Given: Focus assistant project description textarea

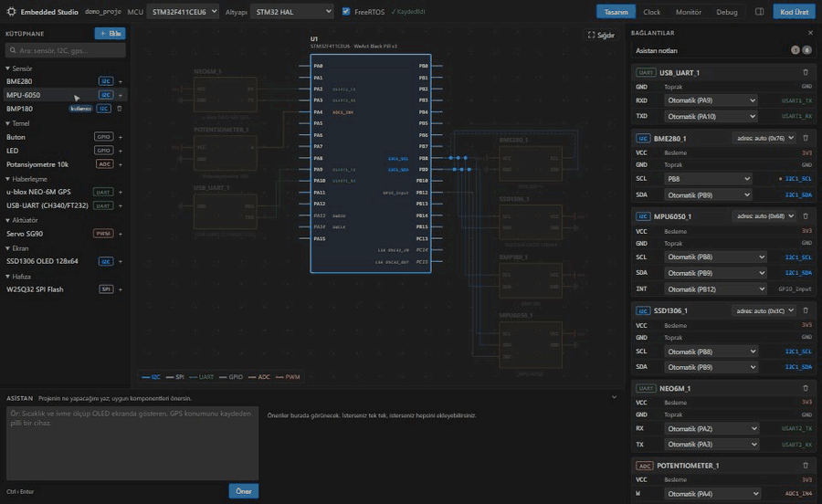Looking at the screenshot, I should 132,443.
